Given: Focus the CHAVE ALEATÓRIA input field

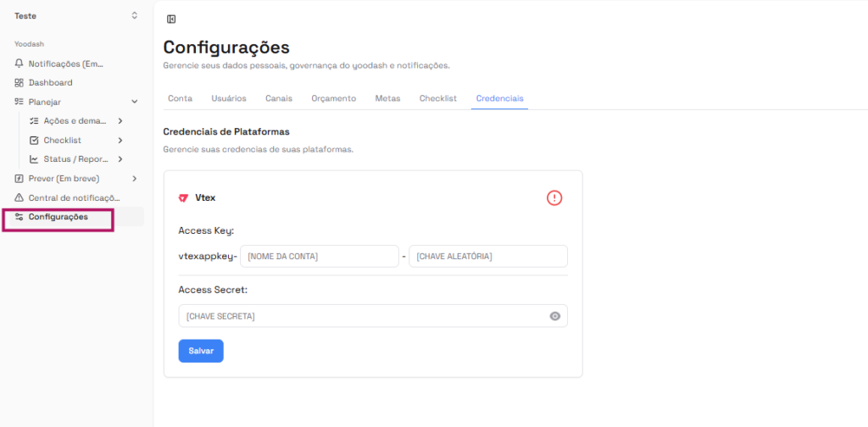Looking at the screenshot, I should [x=487, y=256].
